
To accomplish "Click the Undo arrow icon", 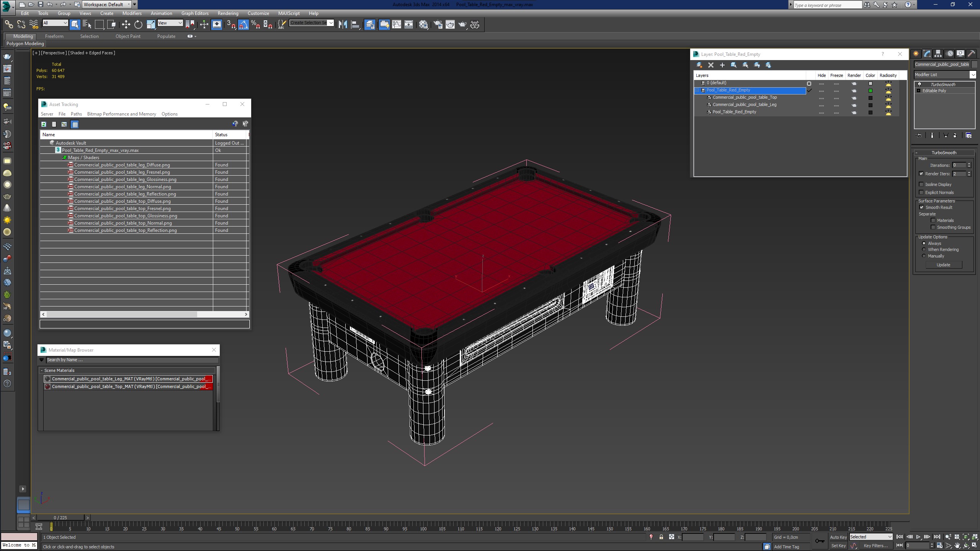I will click(50, 5).
